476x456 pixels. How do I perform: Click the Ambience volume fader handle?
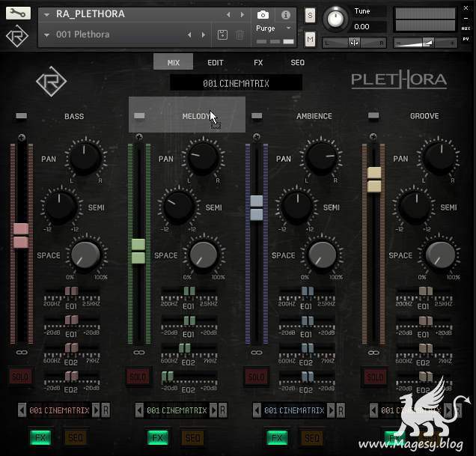(x=257, y=208)
